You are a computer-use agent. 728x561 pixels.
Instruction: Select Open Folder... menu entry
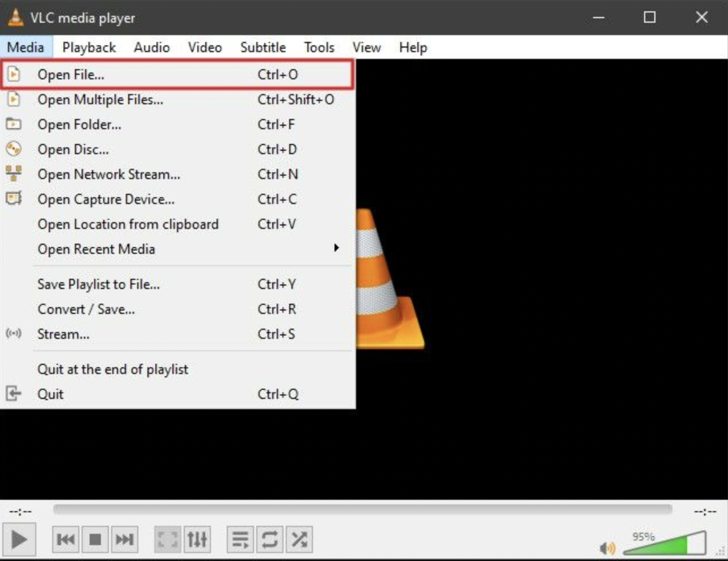pyautogui.click(x=177, y=124)
